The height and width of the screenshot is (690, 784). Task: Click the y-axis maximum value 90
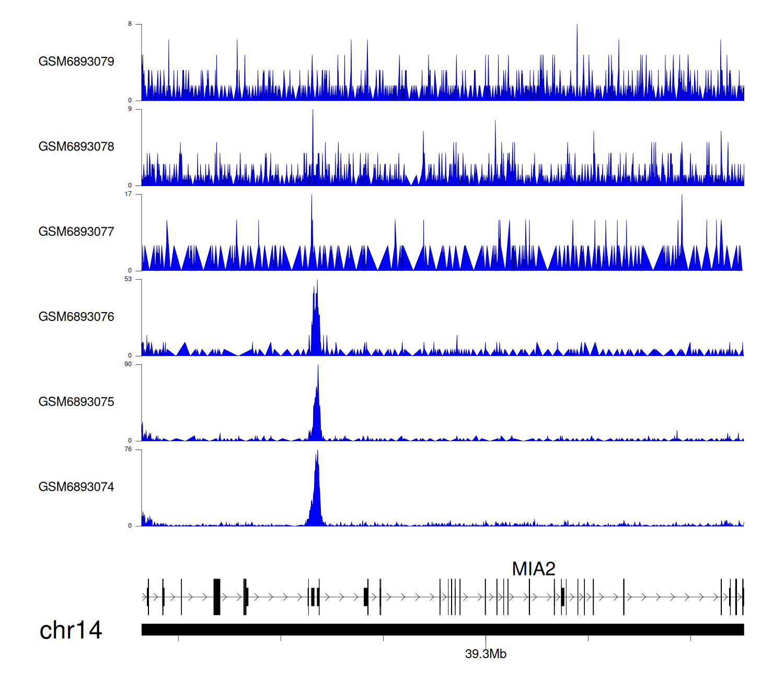coord(128,364)
